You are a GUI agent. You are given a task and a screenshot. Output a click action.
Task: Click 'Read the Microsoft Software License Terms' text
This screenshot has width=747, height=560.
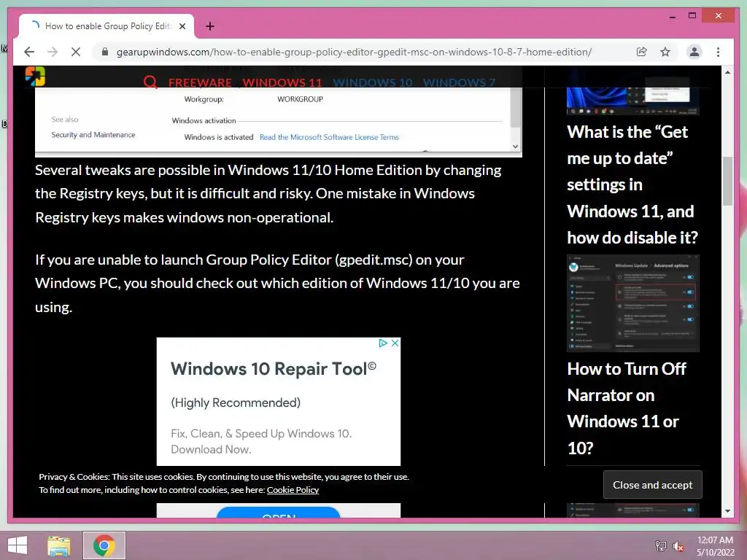tap(329, 137)
